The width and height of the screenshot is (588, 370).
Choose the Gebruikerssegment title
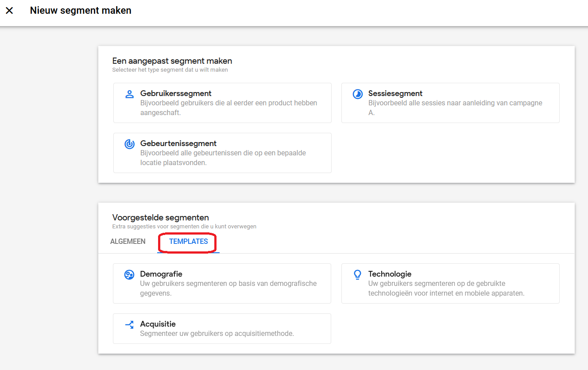[x=176, y=93]
